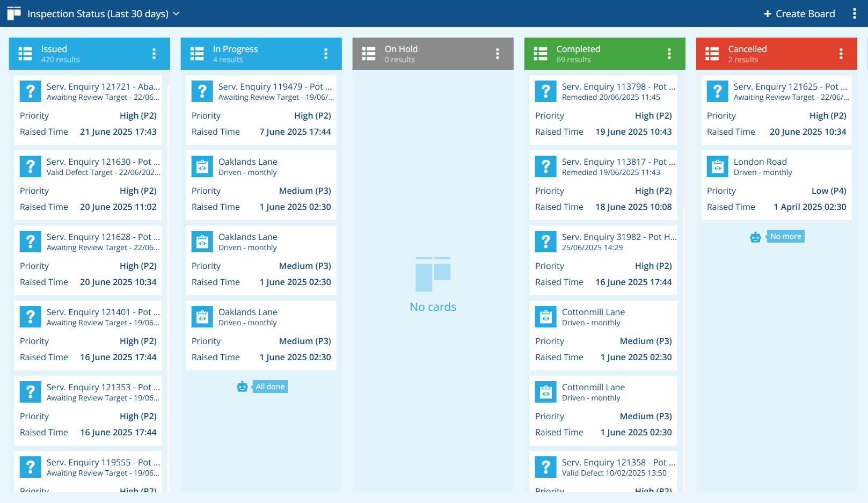This screenshot has height=503, width=868.
Task: Open London Road card title
Action: 760,162
